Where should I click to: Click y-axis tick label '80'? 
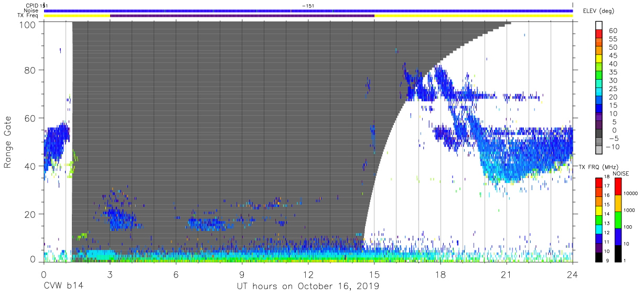point(30,70)
